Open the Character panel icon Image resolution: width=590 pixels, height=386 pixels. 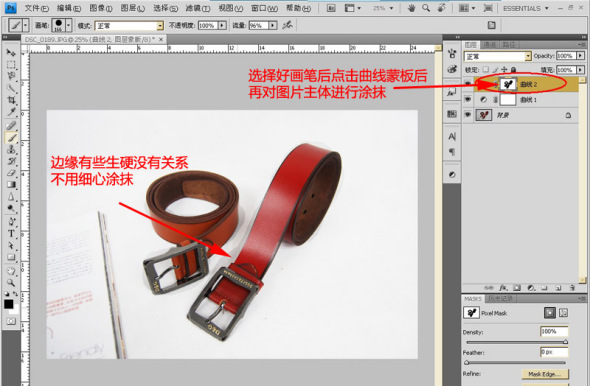coord(452,136)
